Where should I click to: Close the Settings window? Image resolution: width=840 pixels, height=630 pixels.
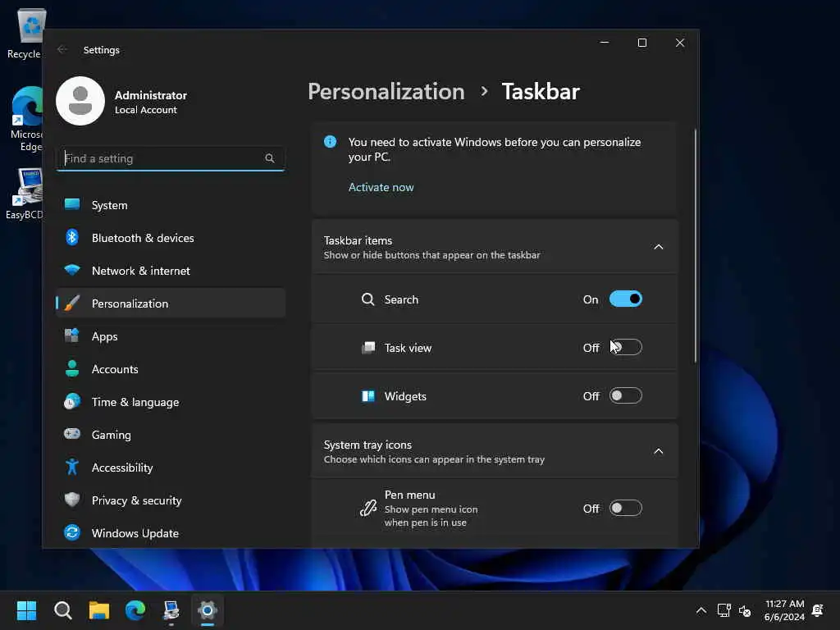tap(680, 43)
